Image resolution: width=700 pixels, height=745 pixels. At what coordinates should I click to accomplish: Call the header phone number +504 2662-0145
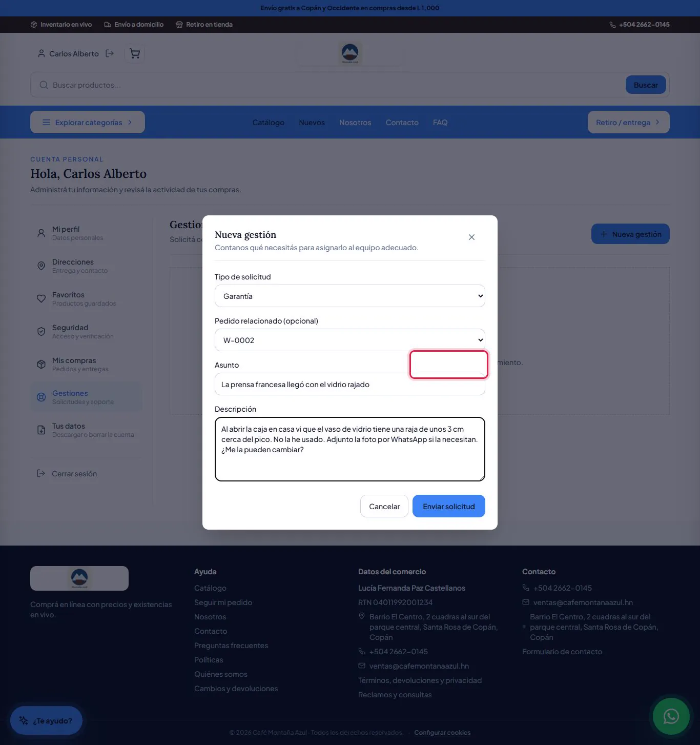click(640, 25)
